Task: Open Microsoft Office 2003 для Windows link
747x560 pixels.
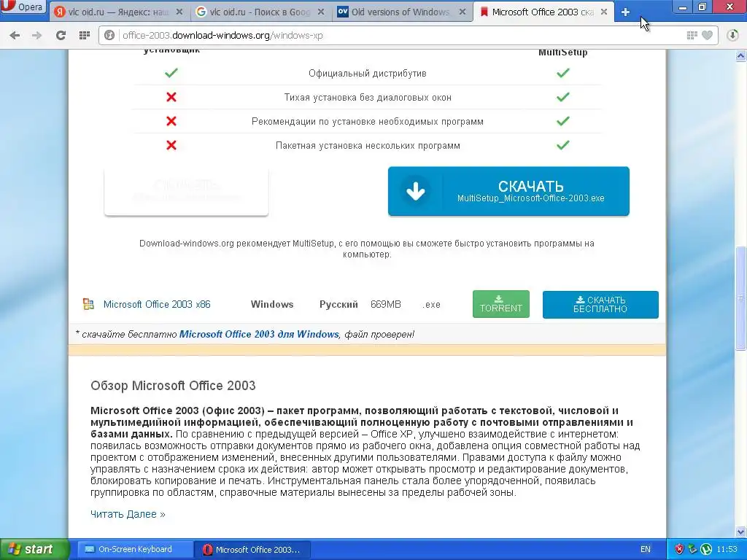Action: 259,334
